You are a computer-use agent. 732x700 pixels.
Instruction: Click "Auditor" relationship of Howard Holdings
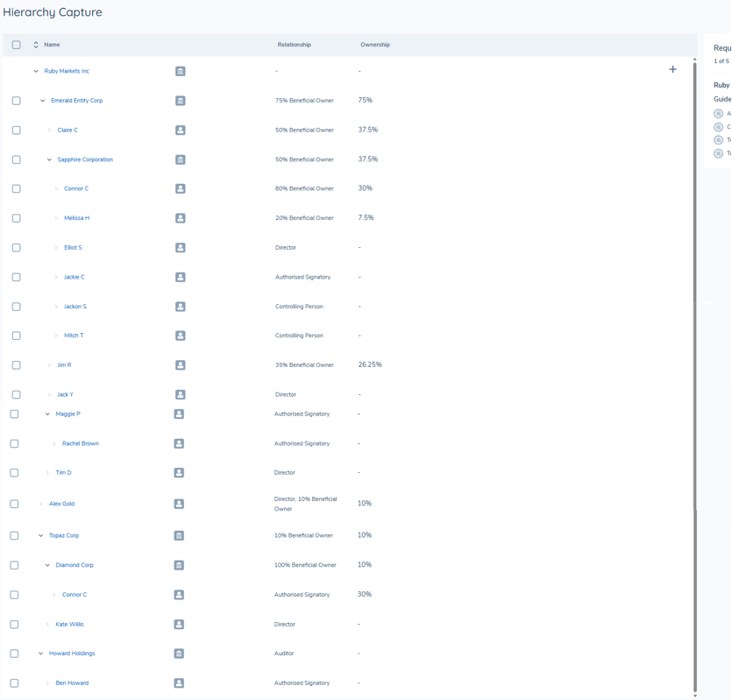[x=284, y=654]
